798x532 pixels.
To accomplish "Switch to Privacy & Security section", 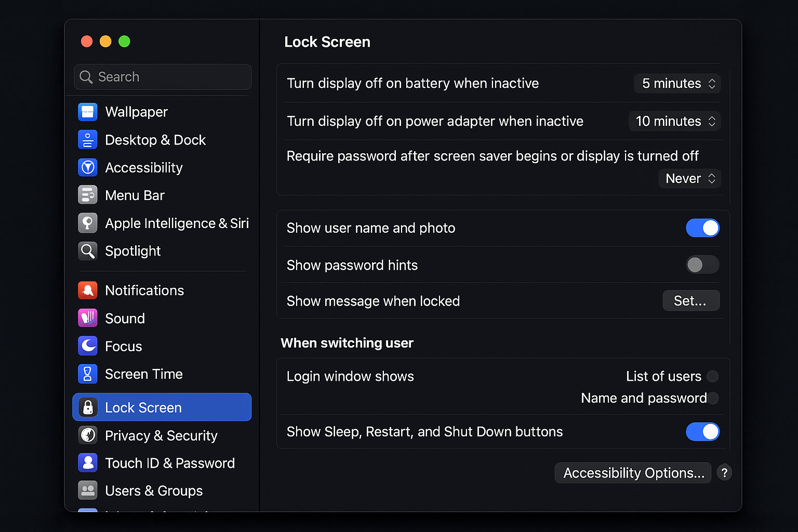I will point(88,435).
